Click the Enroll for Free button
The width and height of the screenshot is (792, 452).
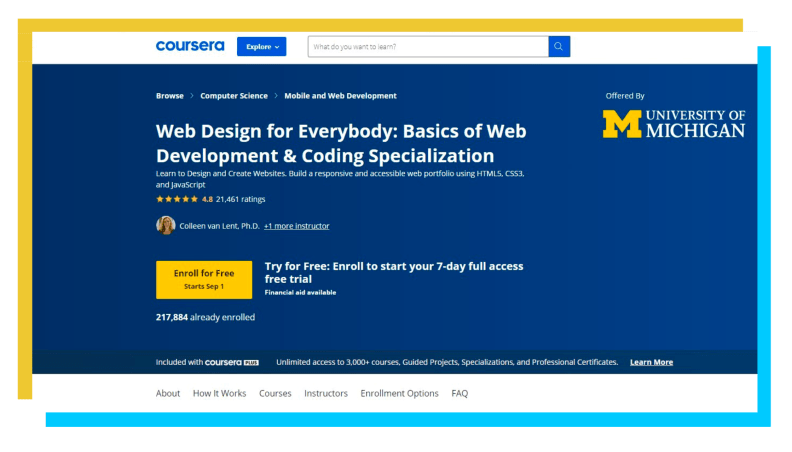204,280
